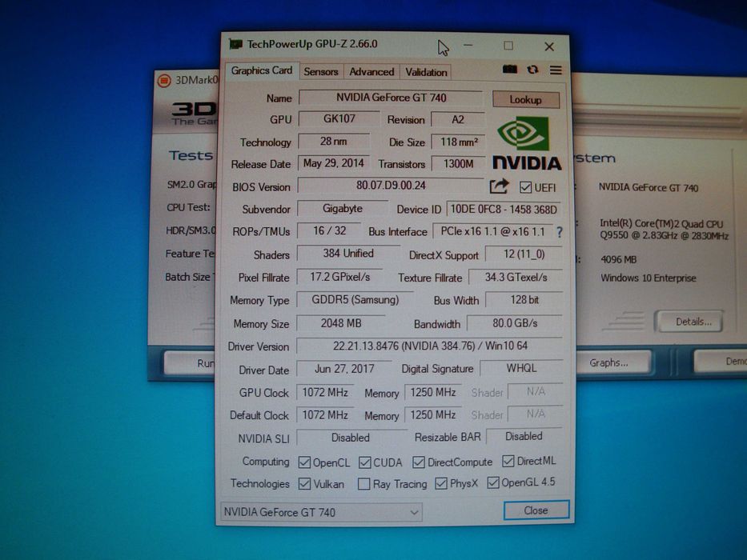Click the Demo button in 3DMark window
The height and width of the screenshot is (560, 747).
[721, 362]
